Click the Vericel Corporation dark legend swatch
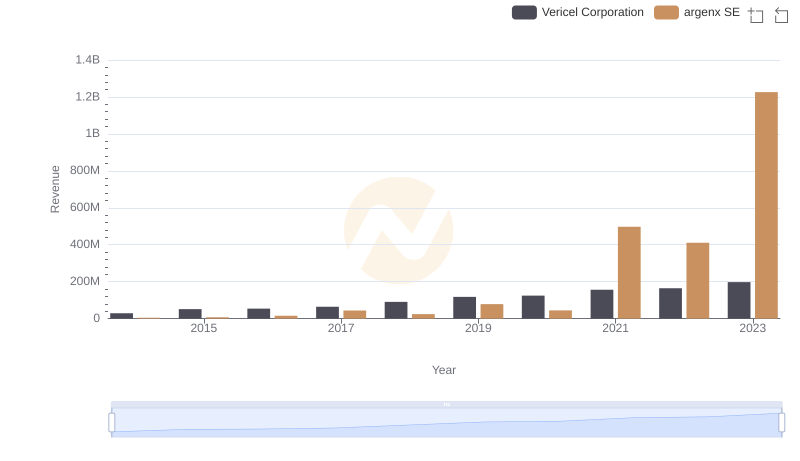 [524, 12]
